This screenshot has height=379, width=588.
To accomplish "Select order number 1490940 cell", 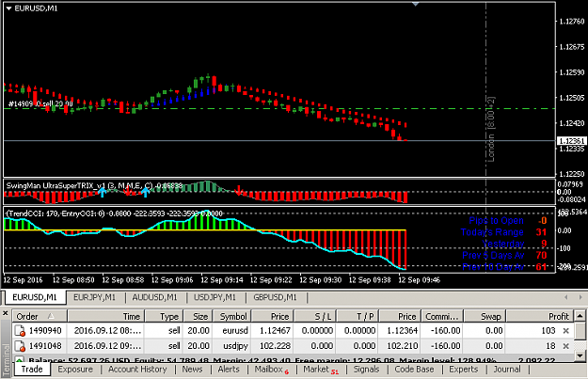I will (x=45, y=331).
